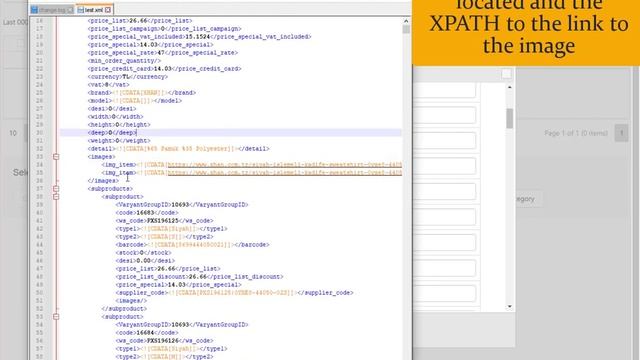Click the 10 page-size value in background page
640x360 pixels.
(x=13, y=133)
